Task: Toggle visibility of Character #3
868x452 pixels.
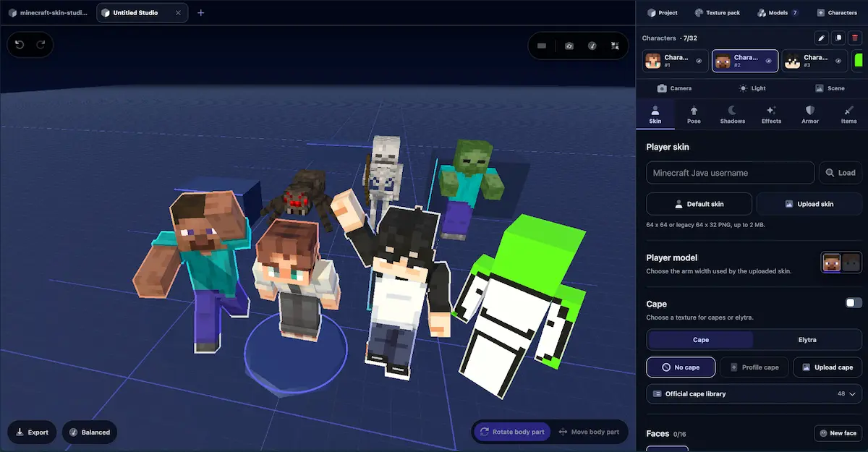Action: click(838, 61)
